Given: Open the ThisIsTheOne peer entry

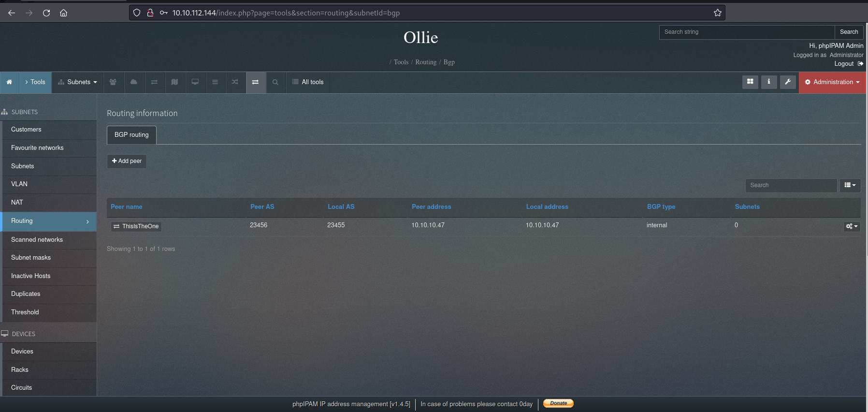Looking at the screenshot, I should tap(136, 226).
